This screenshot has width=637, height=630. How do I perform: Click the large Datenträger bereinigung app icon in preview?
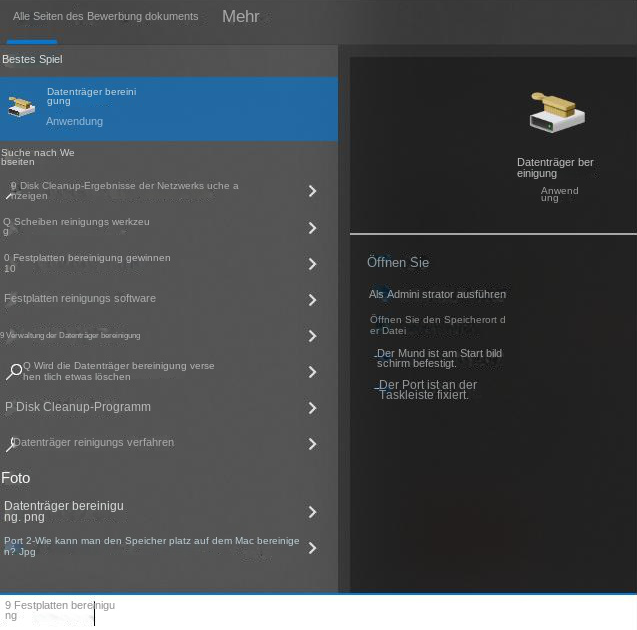point(557,112)
